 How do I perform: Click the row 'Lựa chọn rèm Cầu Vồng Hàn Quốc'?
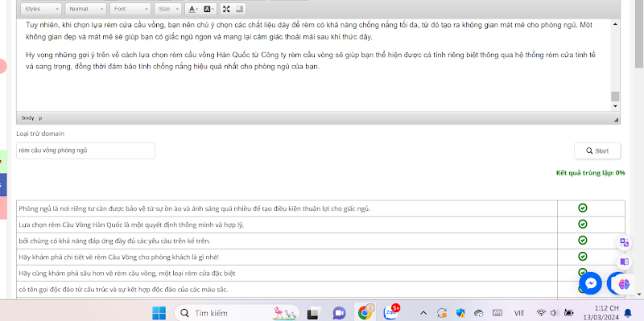287,224
